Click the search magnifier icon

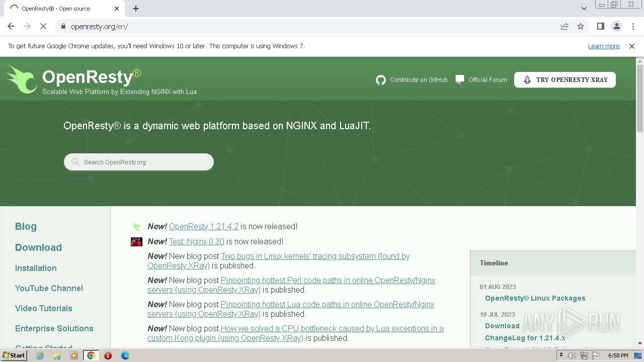point(75,162)
